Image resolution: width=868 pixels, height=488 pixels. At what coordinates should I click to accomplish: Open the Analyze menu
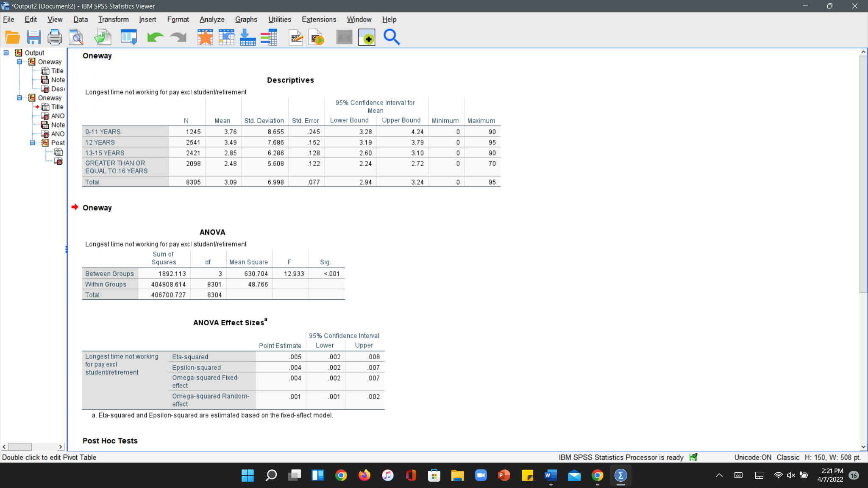coord(212,19)
